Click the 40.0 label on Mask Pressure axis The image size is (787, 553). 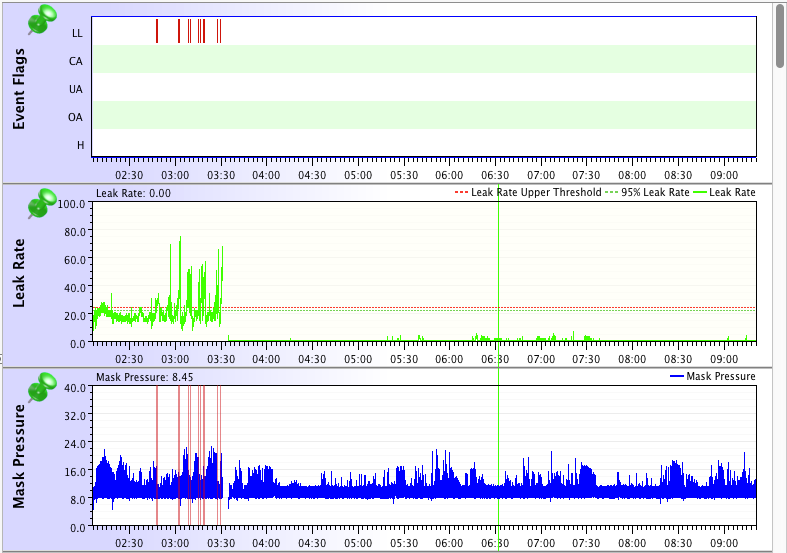[x=75, y=388]
